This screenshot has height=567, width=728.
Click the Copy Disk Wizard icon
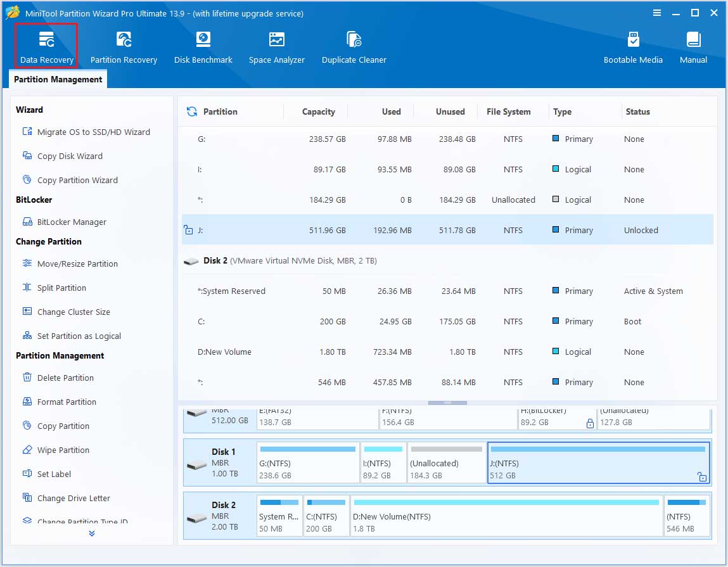[x=27, y=156]
